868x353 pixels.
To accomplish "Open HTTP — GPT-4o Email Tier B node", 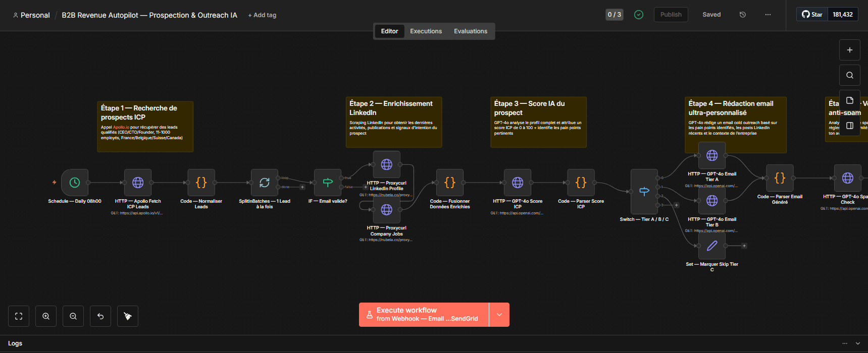I will tap(712, 201).
